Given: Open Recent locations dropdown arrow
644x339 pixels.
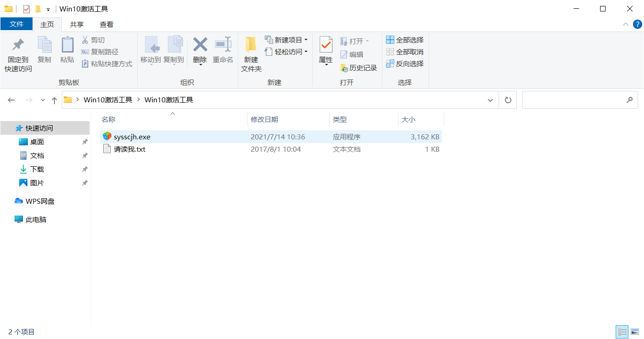Looking at the screenshot, I should (x=43, y=100).
